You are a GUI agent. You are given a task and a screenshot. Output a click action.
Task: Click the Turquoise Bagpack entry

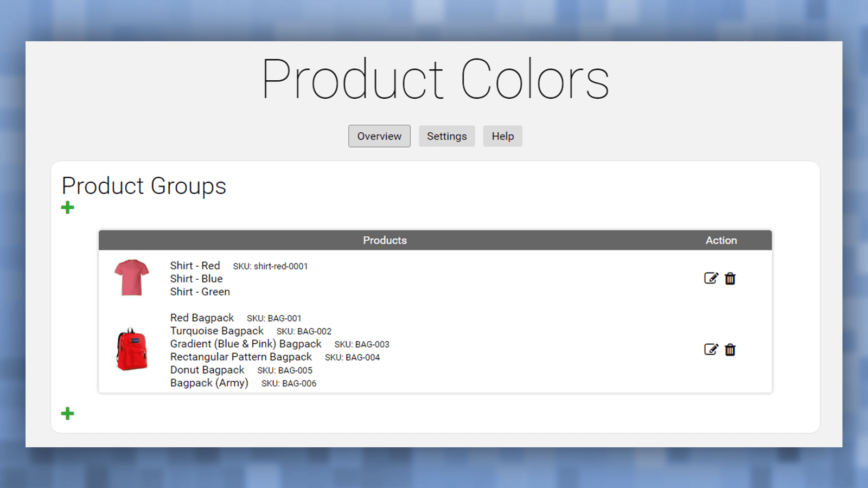[216, 331]
